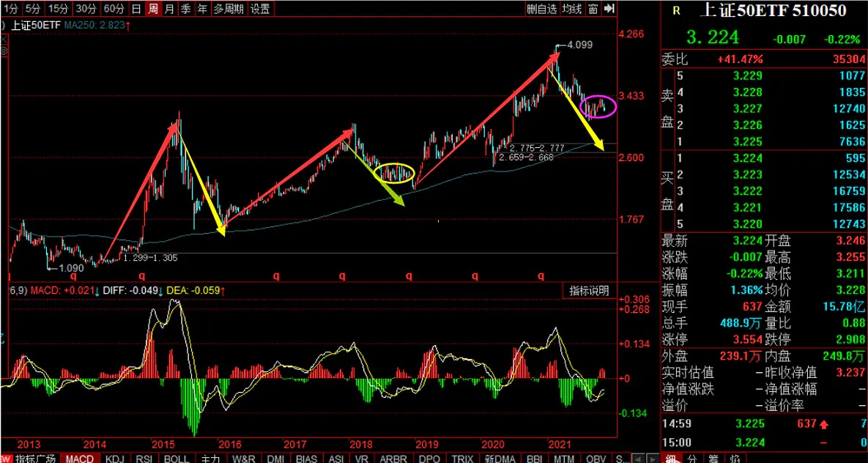Viewport: 868px width, 463px height.
Task: Switch chart to 60分 period
Action: click(x=114, y=8)
